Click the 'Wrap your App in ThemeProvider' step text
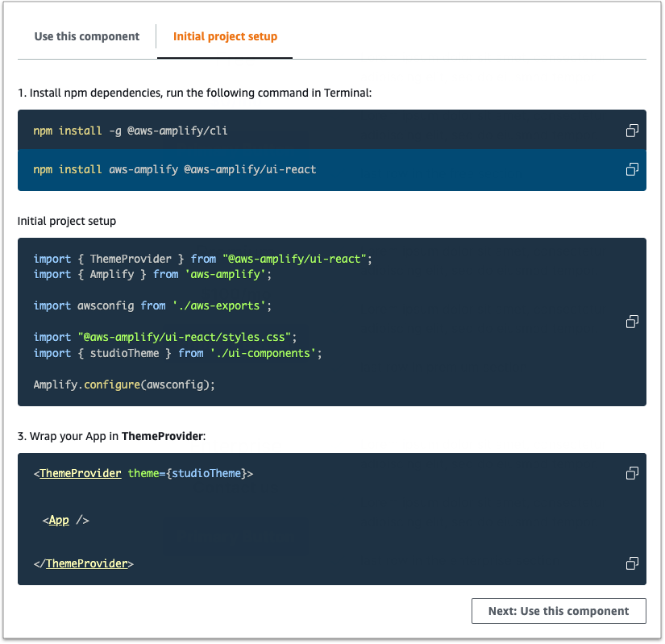Image resolution: width=665 pixels, height=644 pixels. [x=111, y=436]
